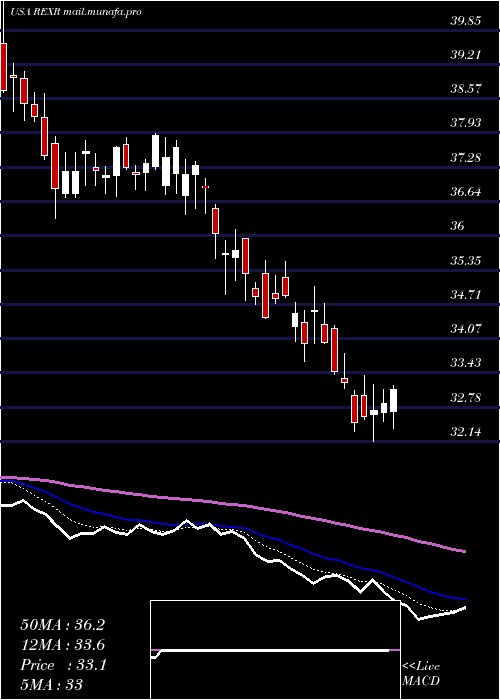
Task: Click the 36 price axis label
Action: point(458,226)
